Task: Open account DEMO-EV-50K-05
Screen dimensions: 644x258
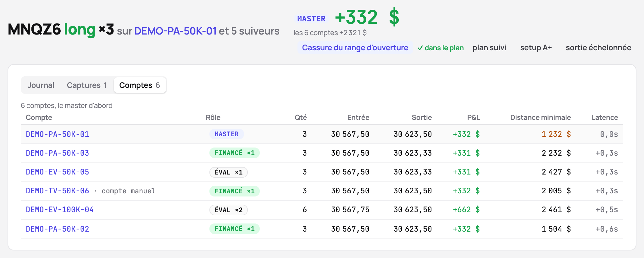Action: coord(58,172)
